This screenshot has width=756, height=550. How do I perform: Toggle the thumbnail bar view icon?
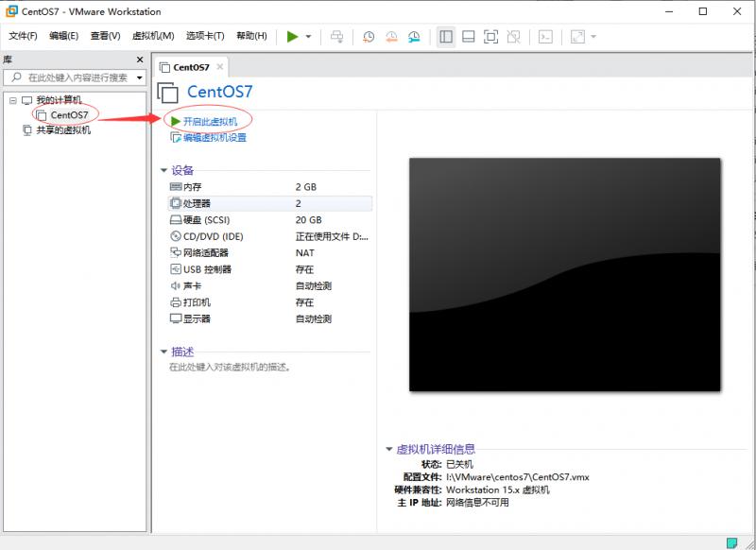point(468,37)
